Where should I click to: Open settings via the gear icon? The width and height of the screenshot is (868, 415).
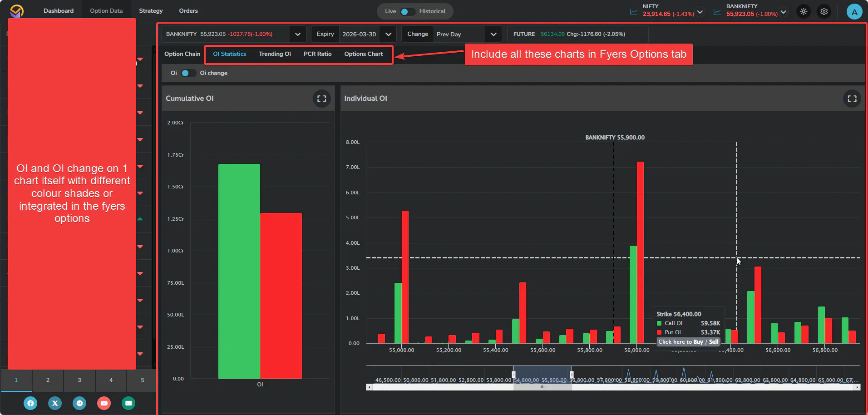824,11
